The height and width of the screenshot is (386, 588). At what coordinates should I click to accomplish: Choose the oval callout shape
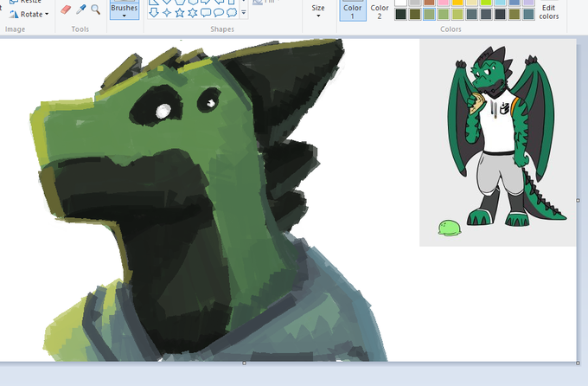tap(219, 12)
